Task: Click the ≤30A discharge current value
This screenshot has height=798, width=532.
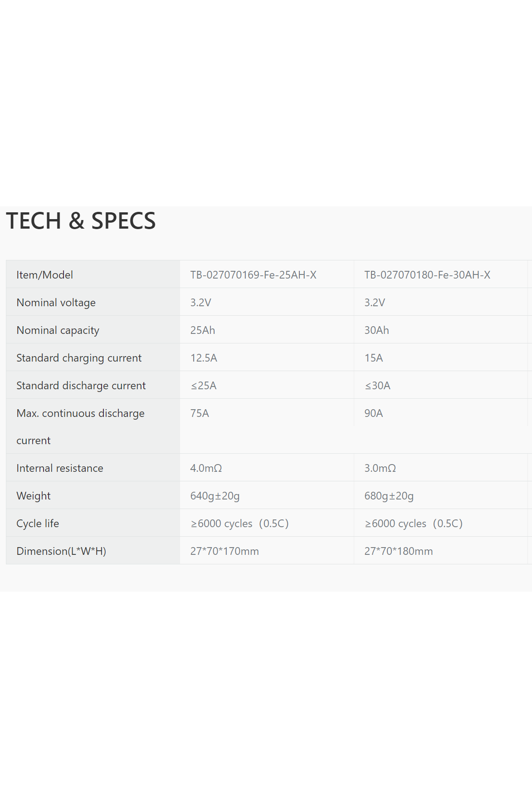Action: click(x=377, y=386)
